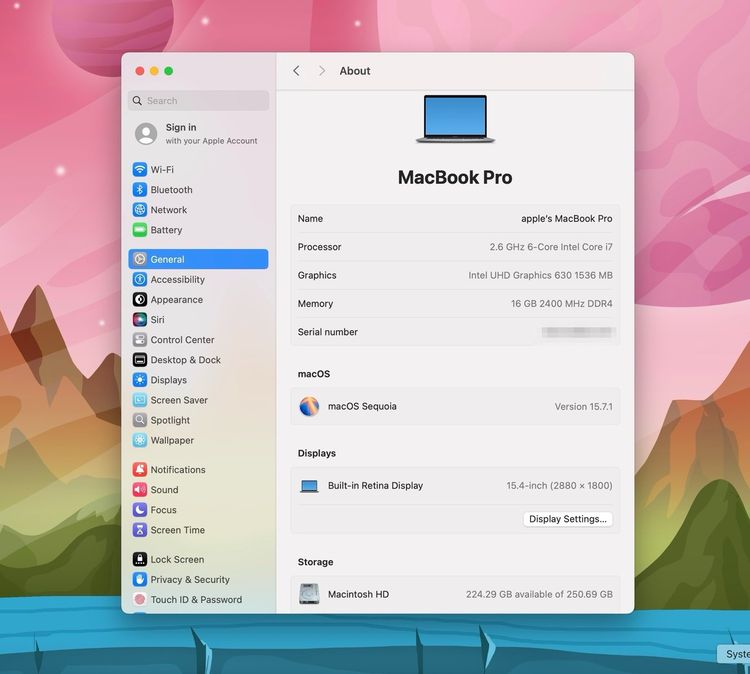
Task: Click the Wallpaper flower icon
Action: [x=140, y=440]
